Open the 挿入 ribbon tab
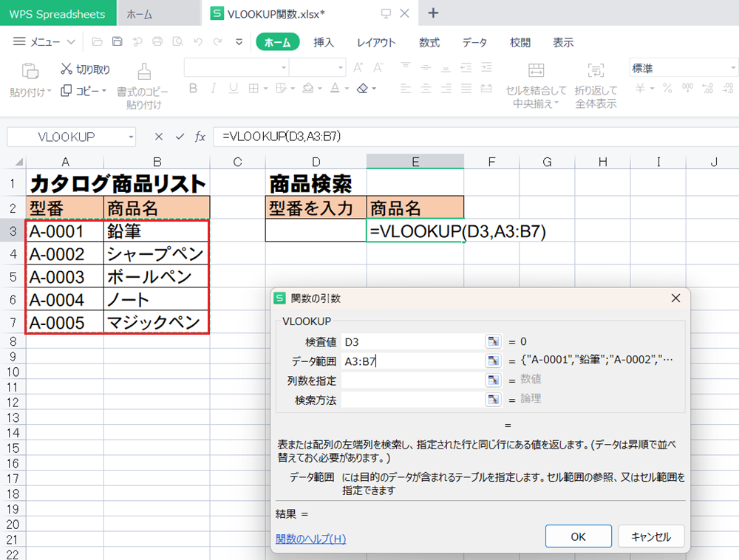 324,42
